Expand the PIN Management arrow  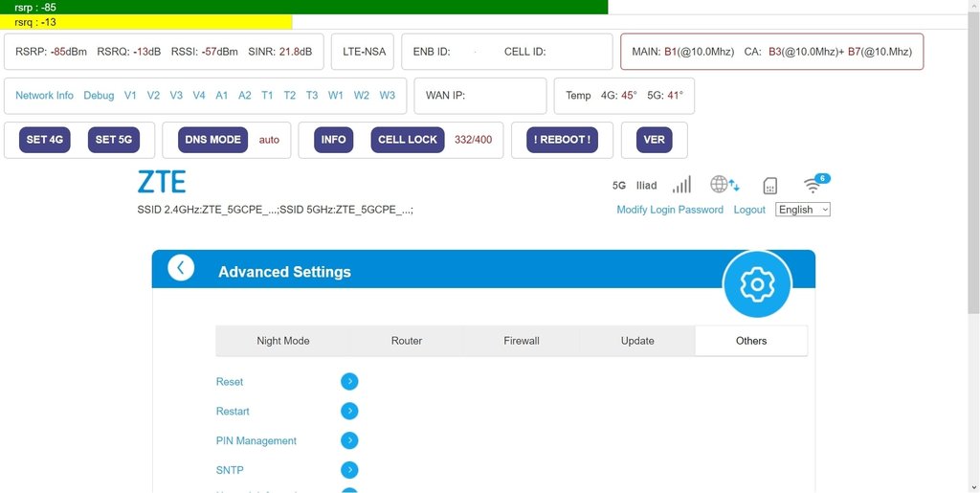(x=349, y=441)
